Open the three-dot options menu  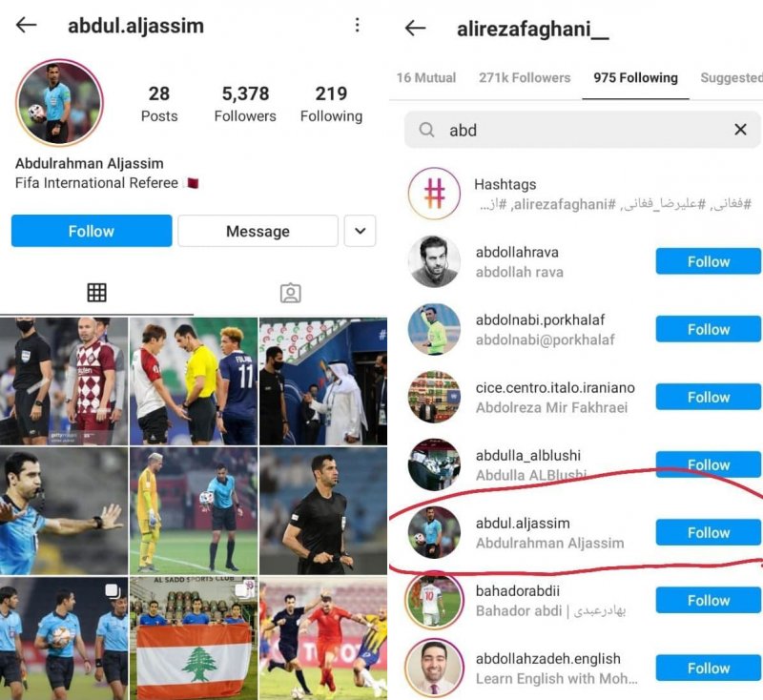point(357,25)
